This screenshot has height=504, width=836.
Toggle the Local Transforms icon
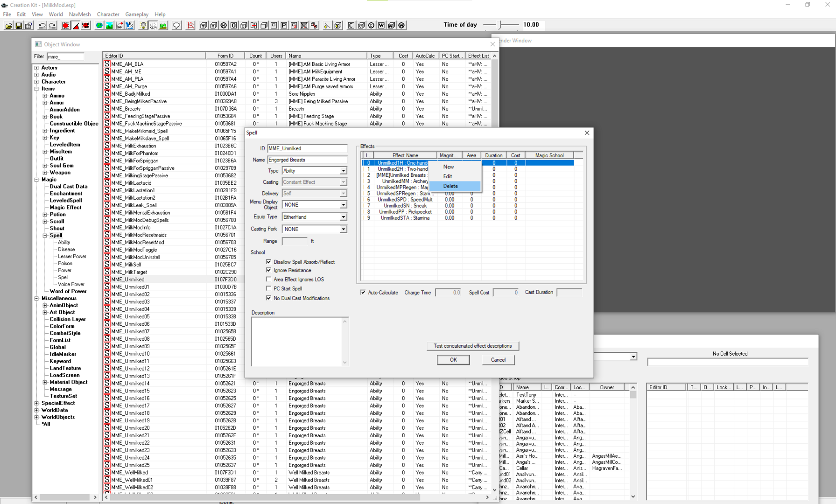[x=86, y=26]
